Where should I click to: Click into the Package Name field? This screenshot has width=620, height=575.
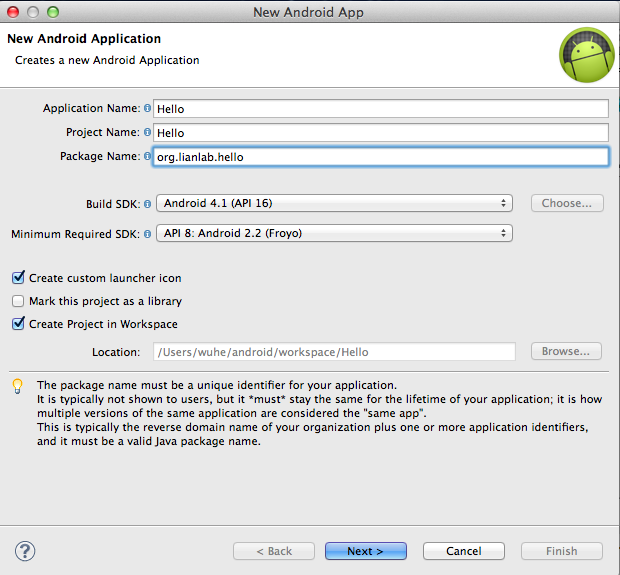[381, 157]
